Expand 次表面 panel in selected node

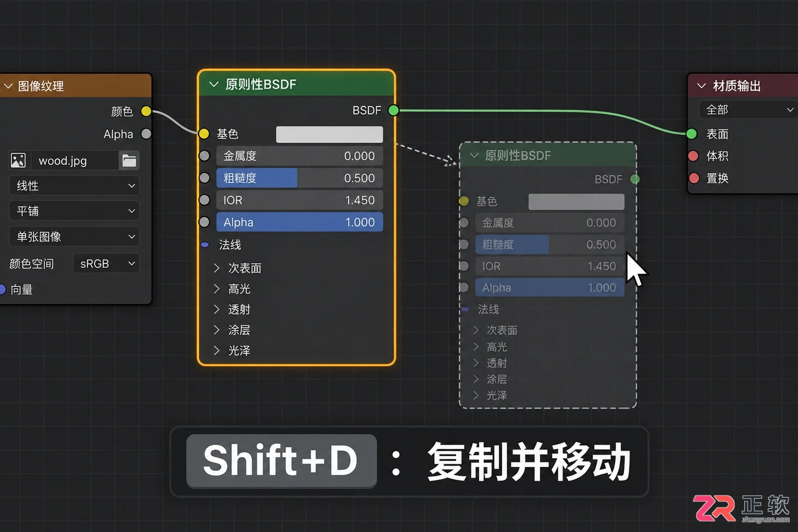[217, 268]
